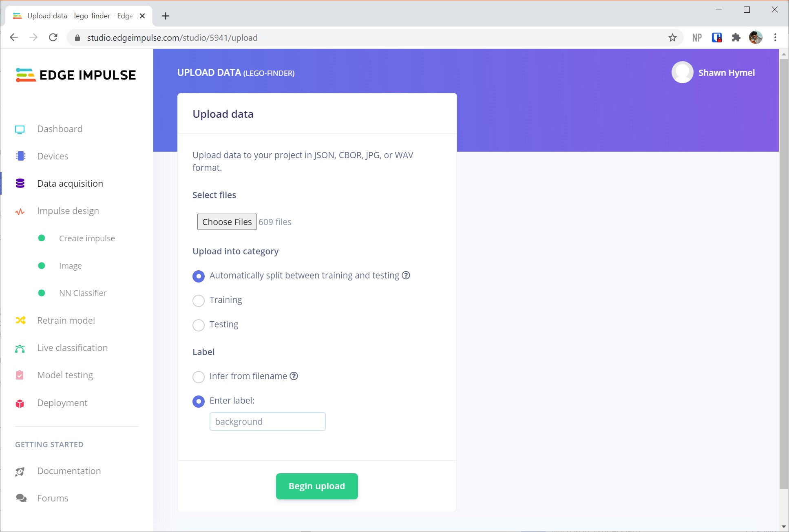Click Choose Files to select data
Viewport: 789px width, 532px height.
pos(227,221)
